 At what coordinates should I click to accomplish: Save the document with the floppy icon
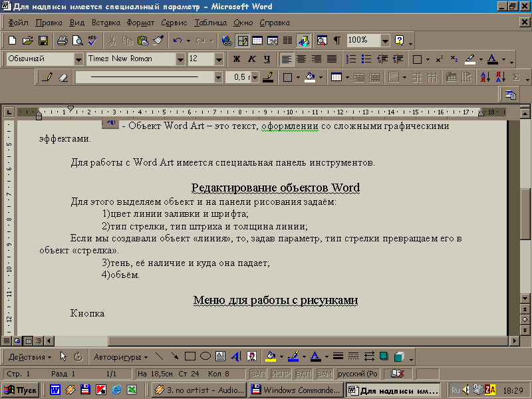pos(43,41)
